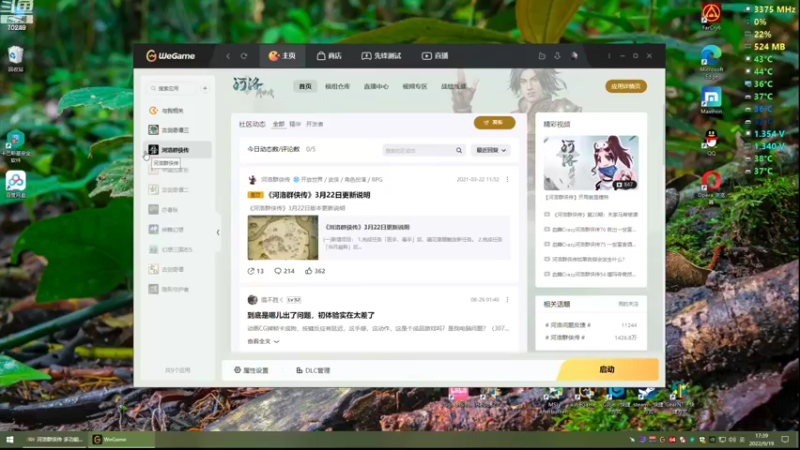
Task: Select the last game in the sidebar list
Action: 177,289
